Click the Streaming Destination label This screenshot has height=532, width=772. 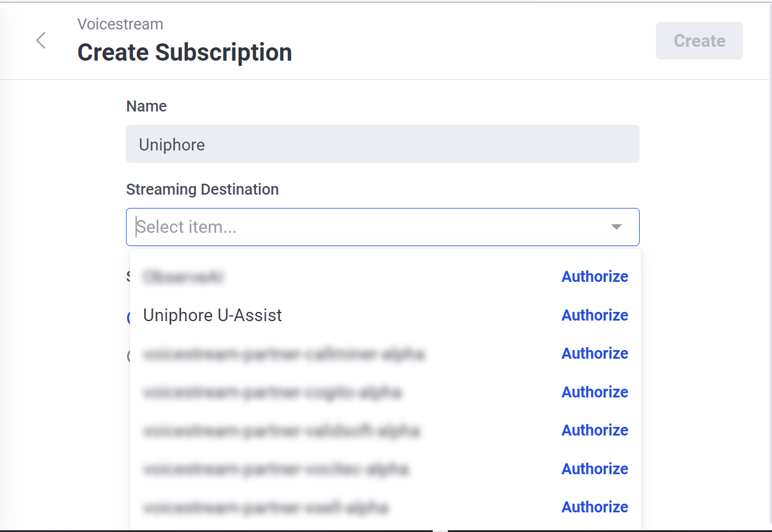[x=202, y=189]
